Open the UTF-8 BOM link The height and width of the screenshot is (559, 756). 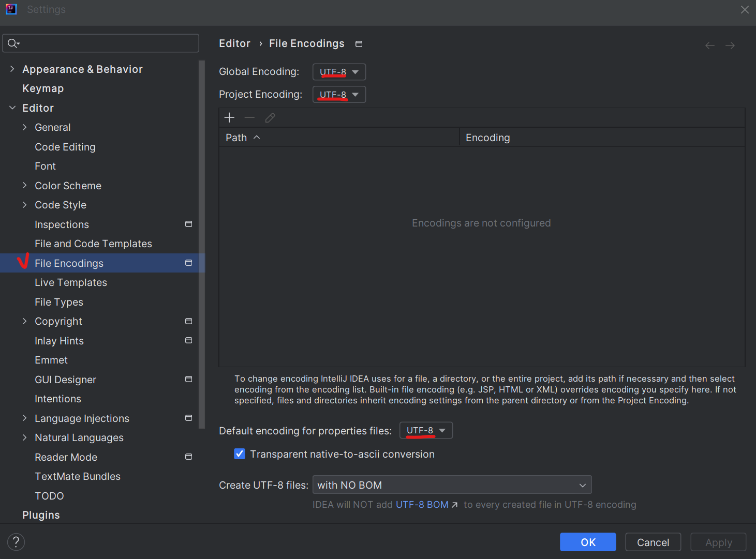[426, 505]
